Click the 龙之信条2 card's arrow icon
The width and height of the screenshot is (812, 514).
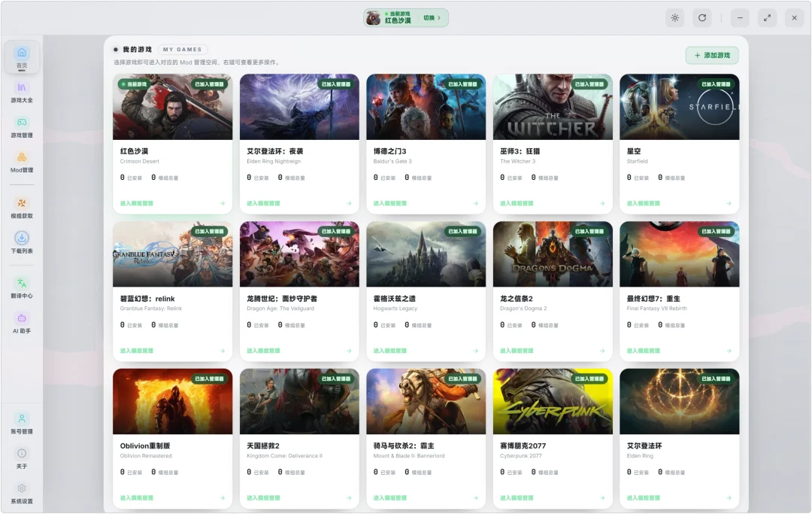tap(602, 351)
